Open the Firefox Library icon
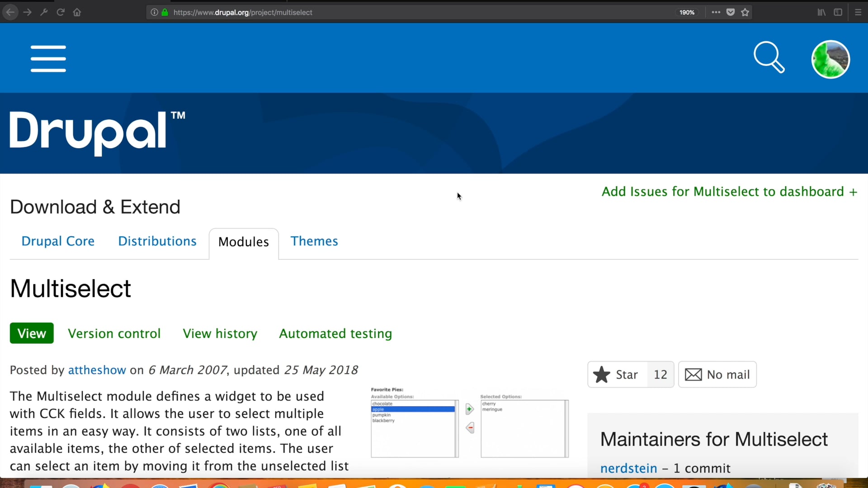Viewport: 868px width, 488px height. tap(821, 12)
